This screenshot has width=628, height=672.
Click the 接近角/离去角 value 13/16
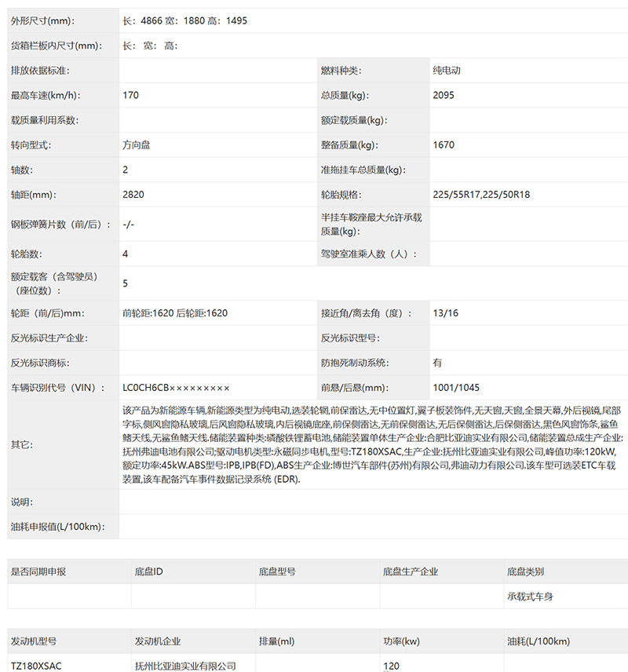pyautogui.click(x=445, y=313)
